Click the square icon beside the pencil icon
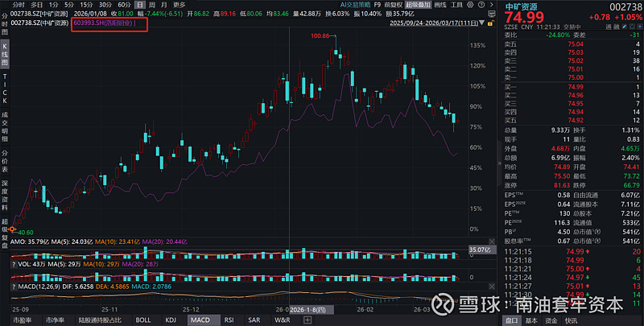 tap(632, 27)
